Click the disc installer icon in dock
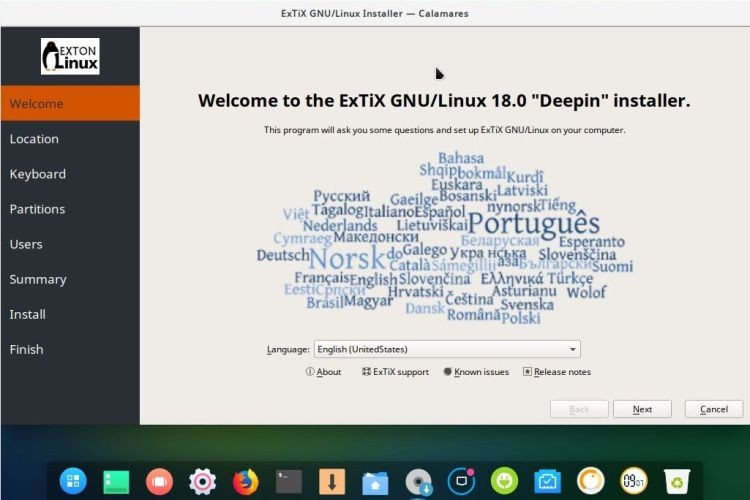This screenshot has width=750, height=500. pyautogui.click(x=419, y=481)
